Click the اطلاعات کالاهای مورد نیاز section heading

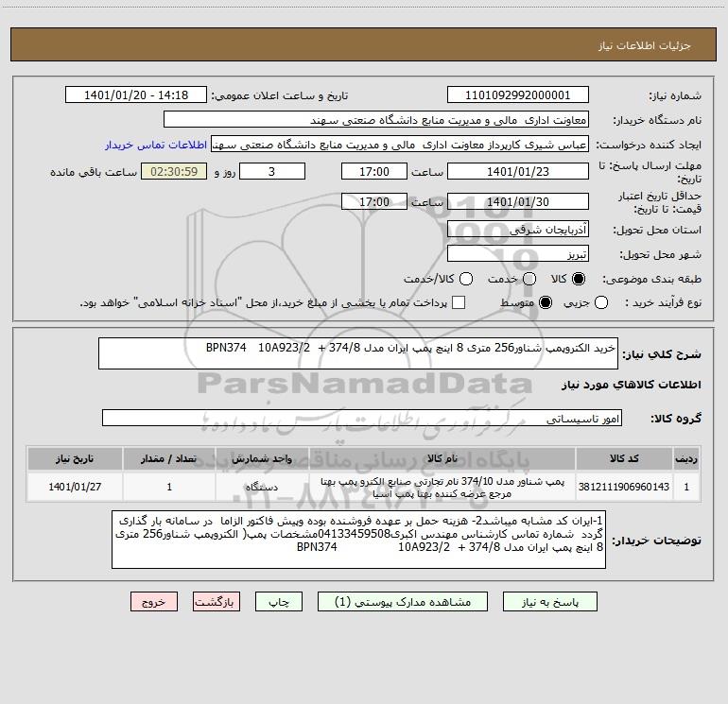[x=631, y=385]
